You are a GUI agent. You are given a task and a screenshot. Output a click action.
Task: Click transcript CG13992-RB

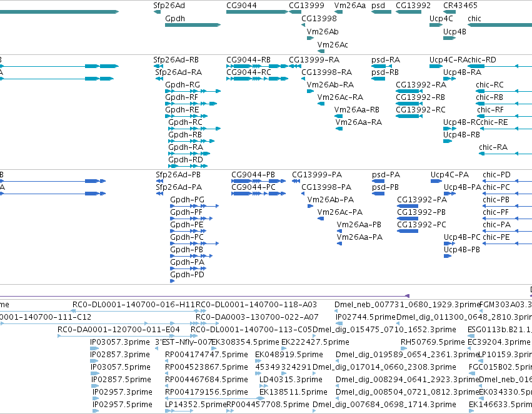pos(420,97)
